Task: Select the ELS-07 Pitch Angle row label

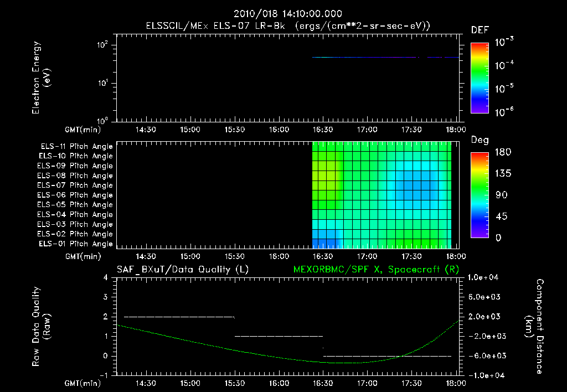Action: pos(75,185)
